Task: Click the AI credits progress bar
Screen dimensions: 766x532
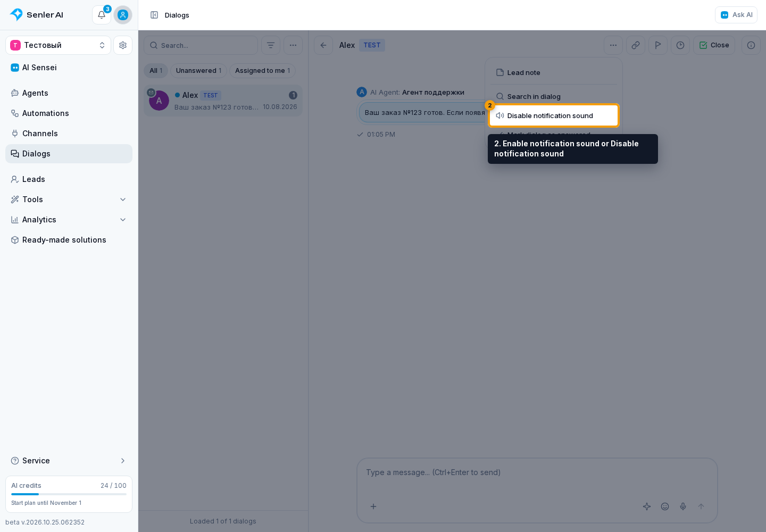Action: [69, 494]
